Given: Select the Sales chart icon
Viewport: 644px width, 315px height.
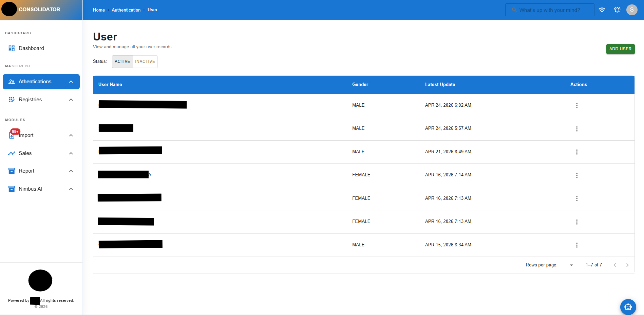Looking at the screenshot, I should 12,153.
